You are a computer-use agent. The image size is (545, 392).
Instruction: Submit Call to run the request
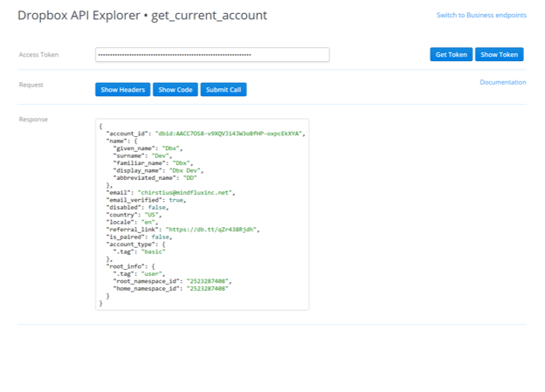(224, 90)
